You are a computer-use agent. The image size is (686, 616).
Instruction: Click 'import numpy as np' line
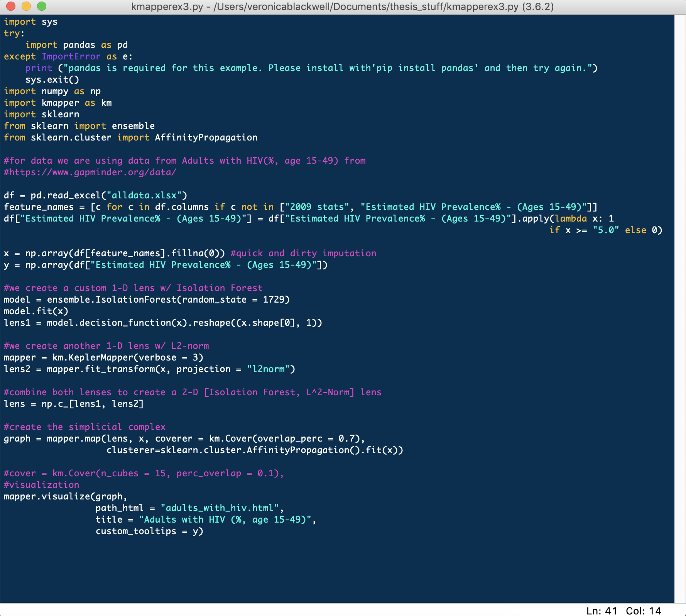tap(52, 91)
